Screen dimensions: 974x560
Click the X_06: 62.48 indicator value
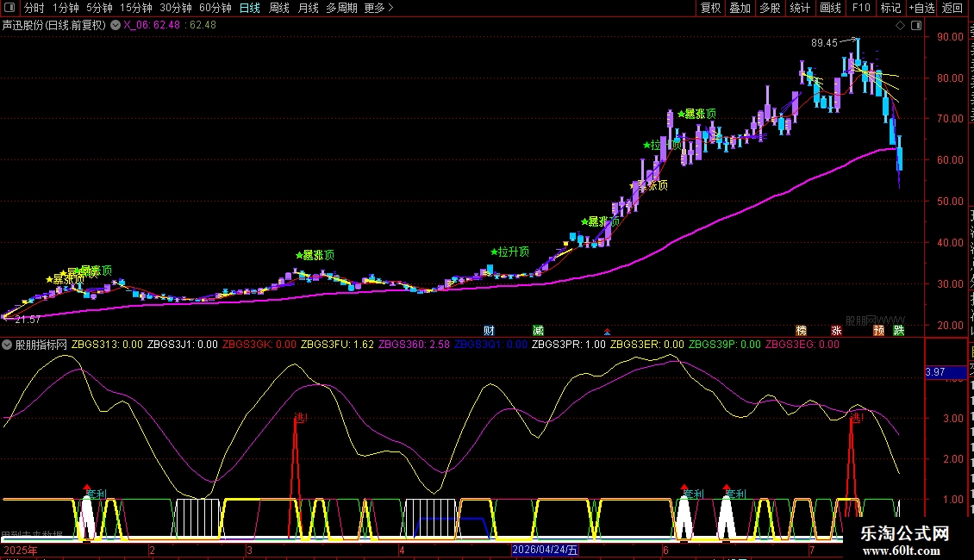tap(152, 26)
